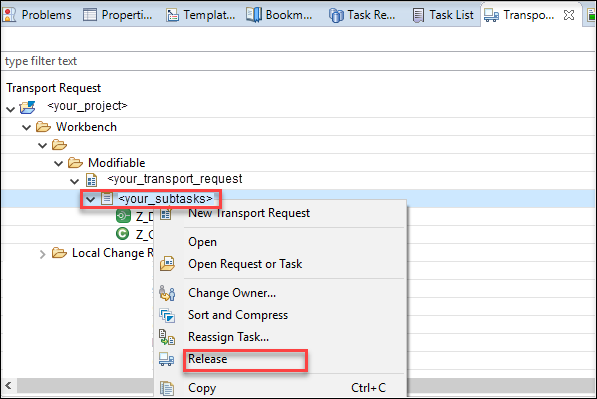Switch to the Problems tab
The image size is (597, 399).
click(x=37, y=15)
